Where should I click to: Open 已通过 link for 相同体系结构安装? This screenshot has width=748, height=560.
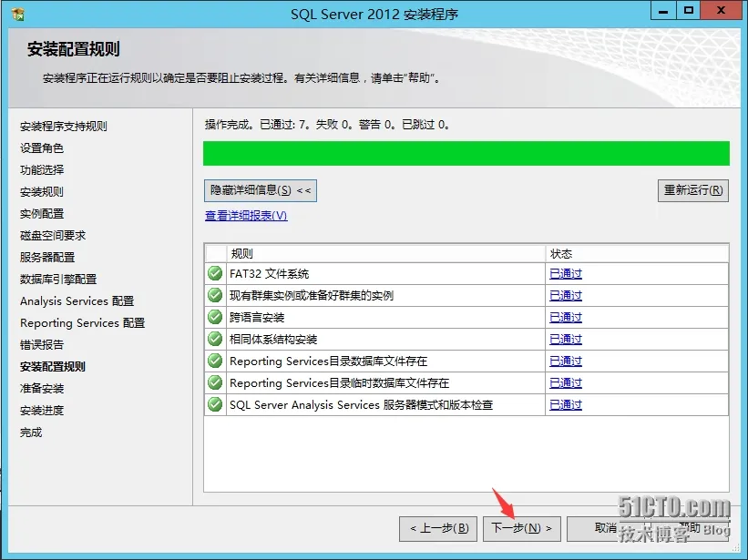coord(566,340)
